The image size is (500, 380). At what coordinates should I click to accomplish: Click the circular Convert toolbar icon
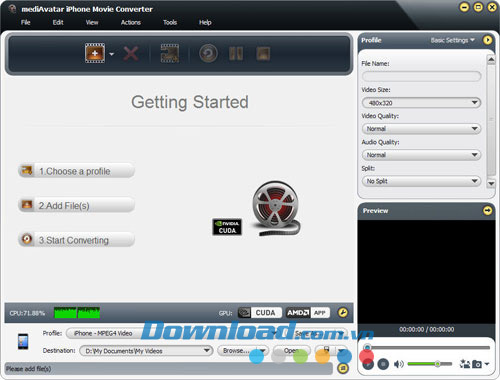[208, 53]
